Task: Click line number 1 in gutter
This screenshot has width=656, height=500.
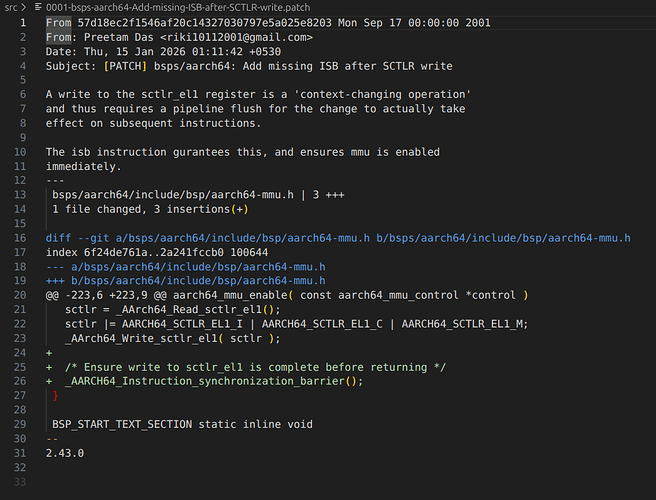Action: click(20, 22)
